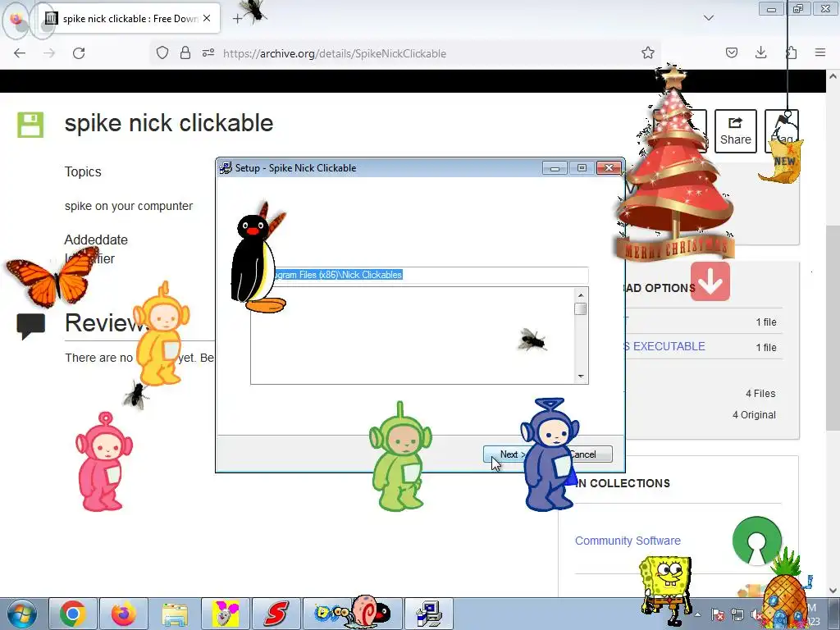Open the Community Software collection link
The image size is (840, 630).
[x=628, y=541]
